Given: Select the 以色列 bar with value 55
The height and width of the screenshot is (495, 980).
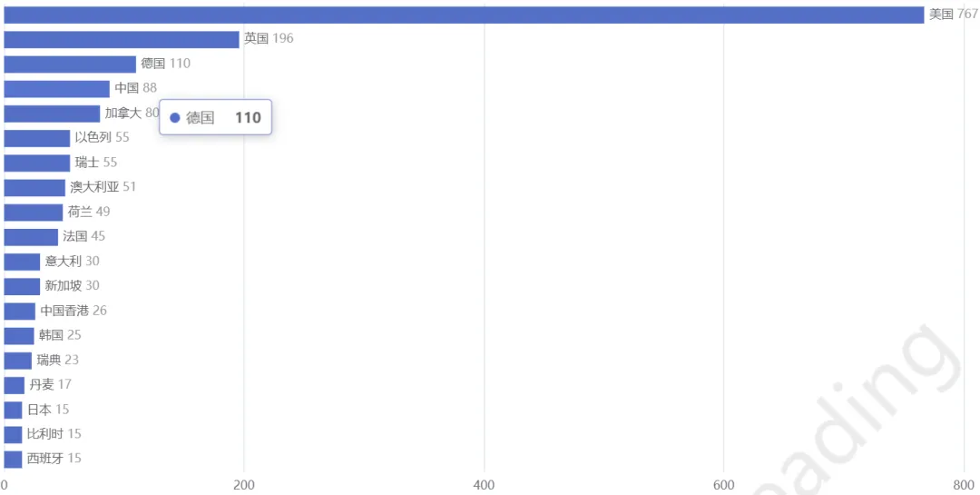Looking at the screenshot, I should pos(37,138).
